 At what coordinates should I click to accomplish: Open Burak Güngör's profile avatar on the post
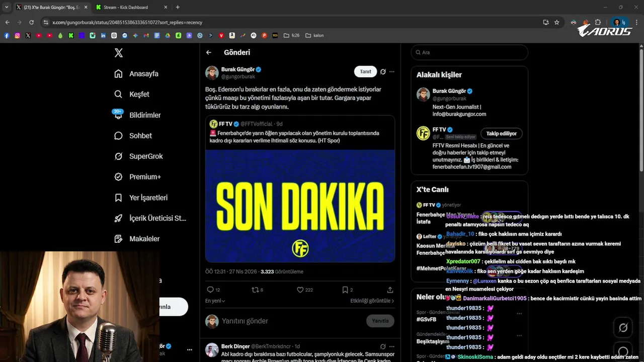[x=212, y=73]
